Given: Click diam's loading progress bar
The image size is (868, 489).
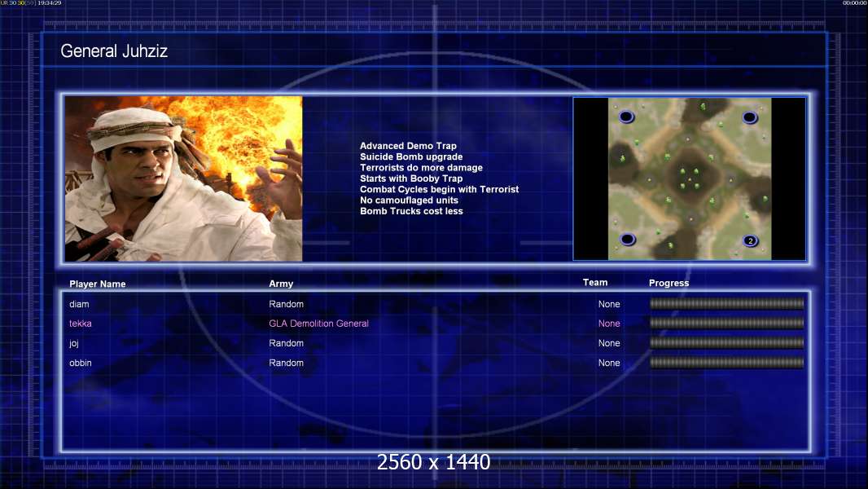Looking at the screenshot, I should coord(727,303).
